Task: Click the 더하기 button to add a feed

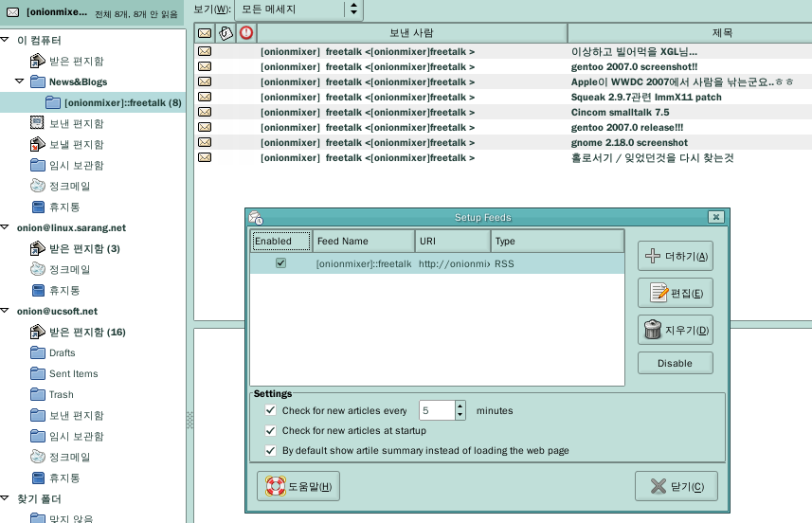Action: click(x=676, y=256)
